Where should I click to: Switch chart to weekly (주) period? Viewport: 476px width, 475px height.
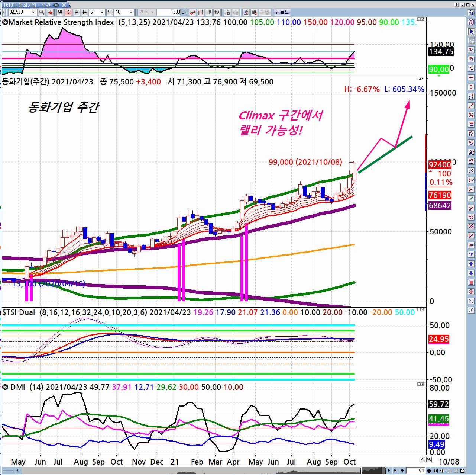(x=68, y=12)
